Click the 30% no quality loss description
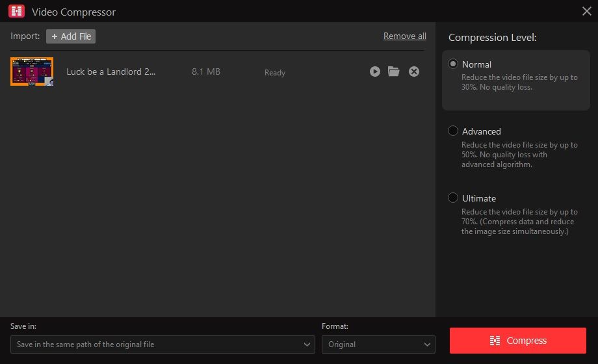Image resolution: width=598 pixels, height=364 pixels. pos(519,82)
